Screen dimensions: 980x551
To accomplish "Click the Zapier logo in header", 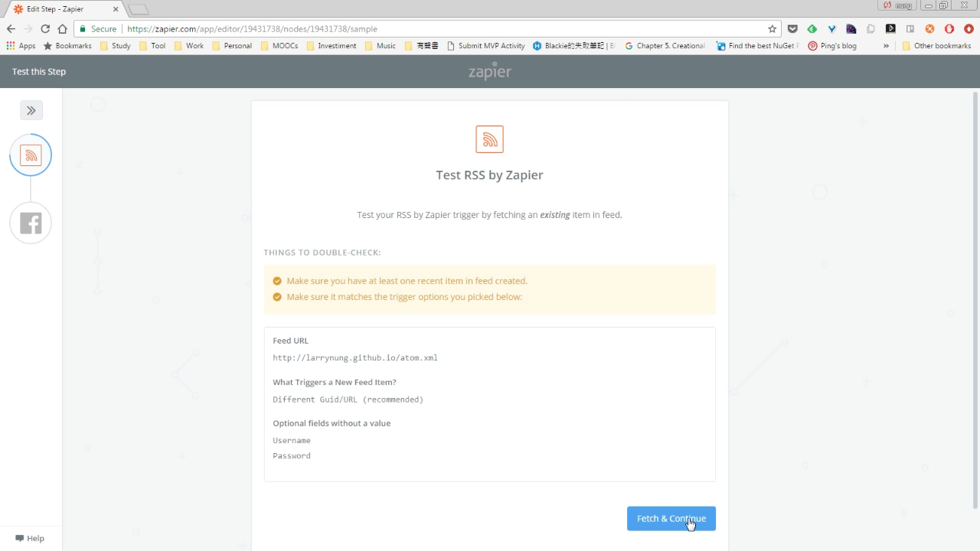I will pyautogui.click(x=490, y=71).
